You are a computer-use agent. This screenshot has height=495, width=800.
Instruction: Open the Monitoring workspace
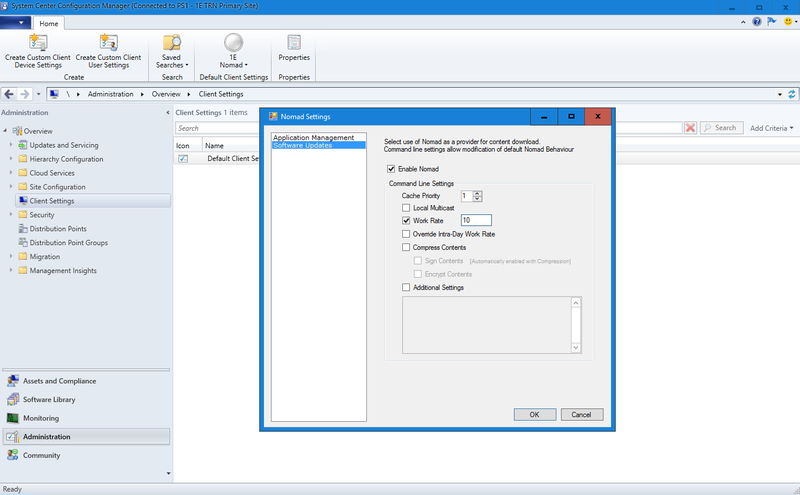[41, 418]
